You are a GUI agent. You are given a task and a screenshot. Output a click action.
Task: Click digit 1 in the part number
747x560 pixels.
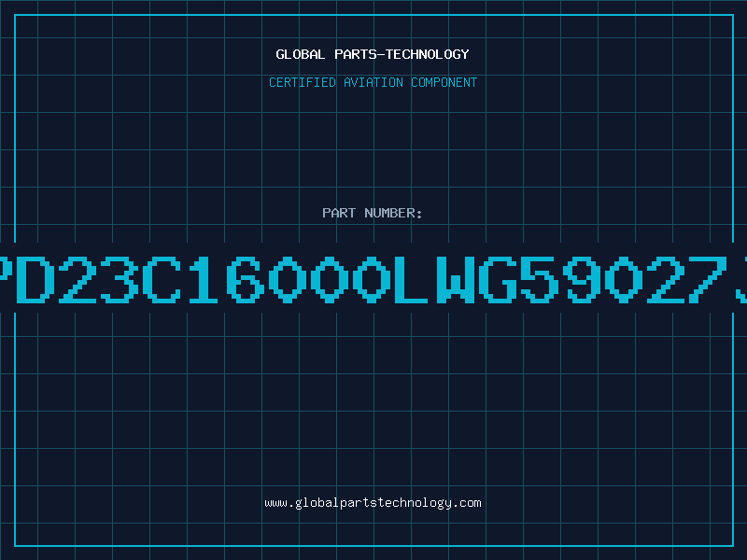point(204,279)
